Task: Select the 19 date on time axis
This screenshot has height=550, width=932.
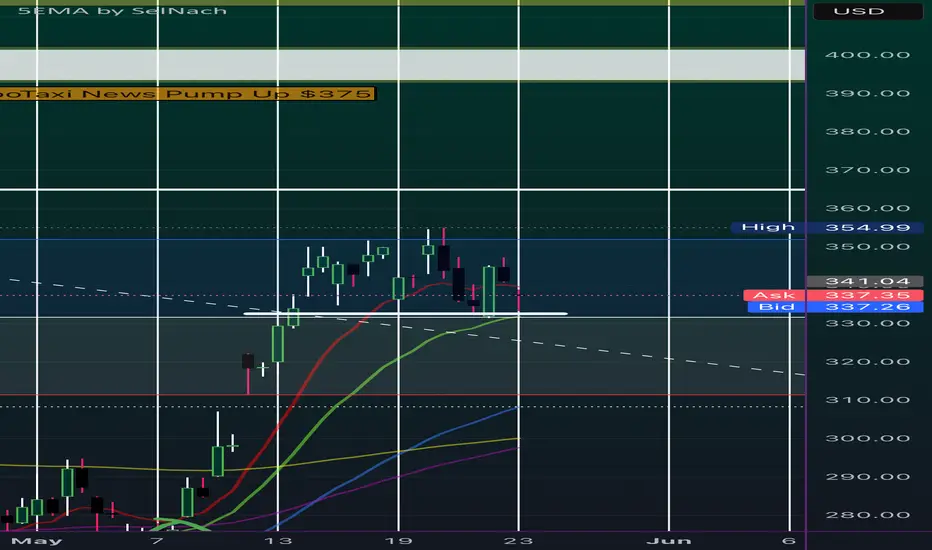Action: click(398, 540)
